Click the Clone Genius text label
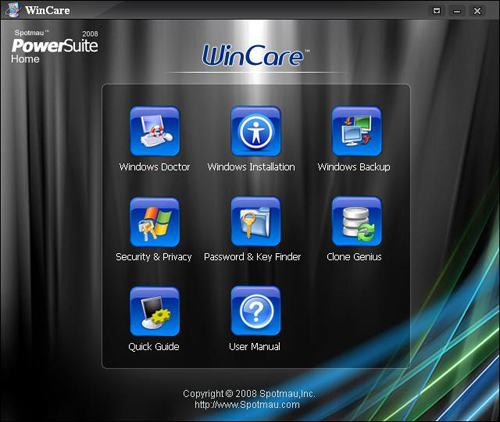This screenshot has height=422, width=500. click(354, 257)
